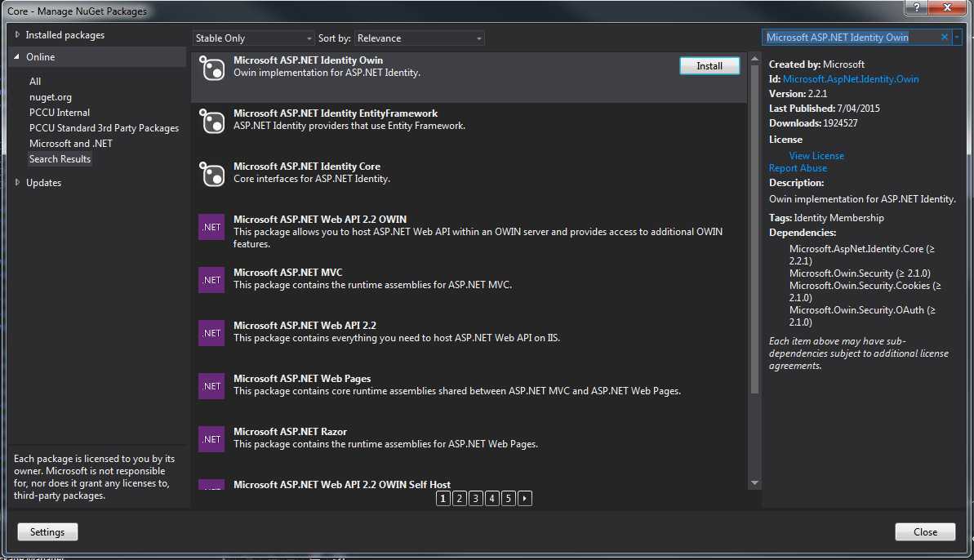974x560 pixels.
Task: Click the results list scroll up arrow
Action: click(x=754, y=58)
